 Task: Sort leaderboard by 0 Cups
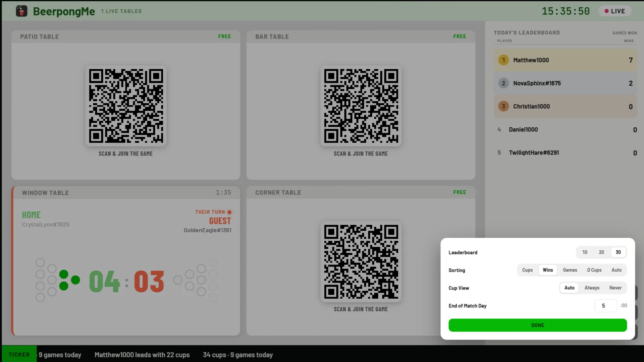[x=594, y=270]
